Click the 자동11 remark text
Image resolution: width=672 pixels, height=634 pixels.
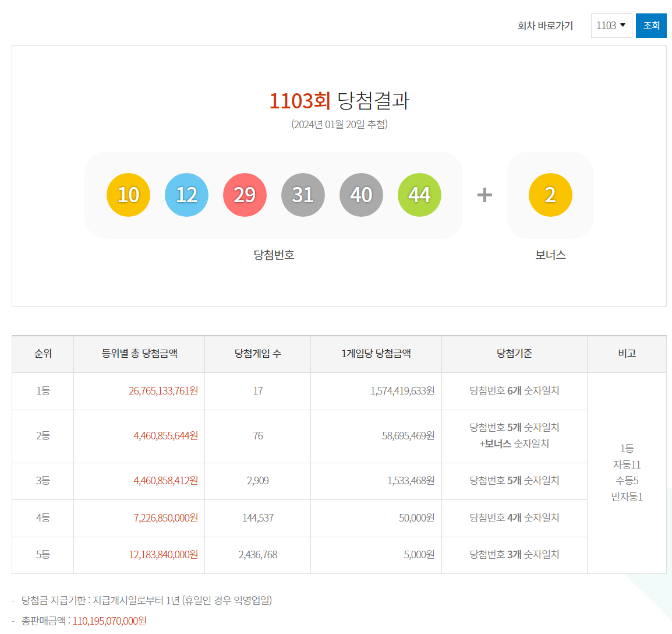[x=627, y=464]
